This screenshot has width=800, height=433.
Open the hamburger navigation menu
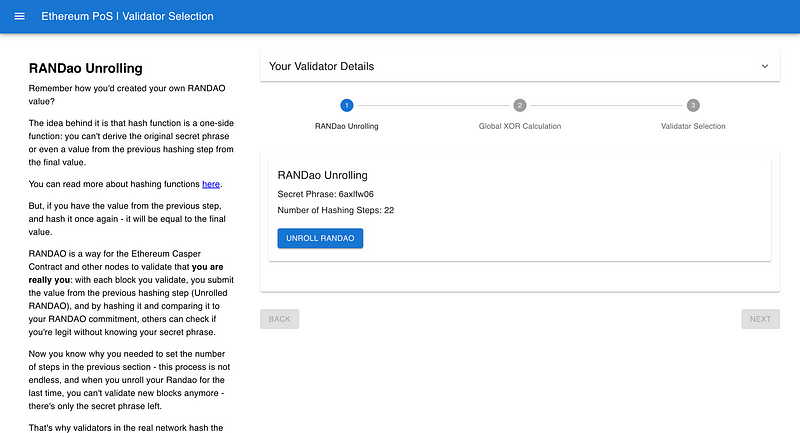[19, 17]
